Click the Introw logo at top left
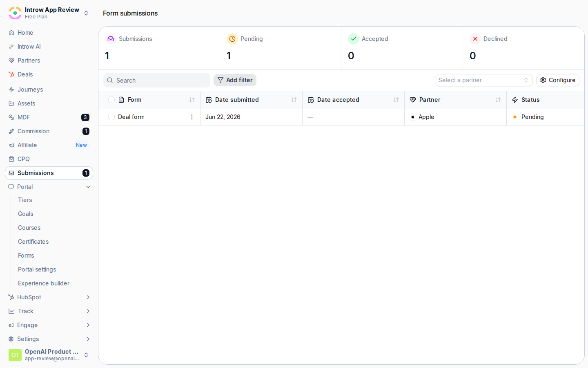 pyautogui.click(x=15, y=13)
